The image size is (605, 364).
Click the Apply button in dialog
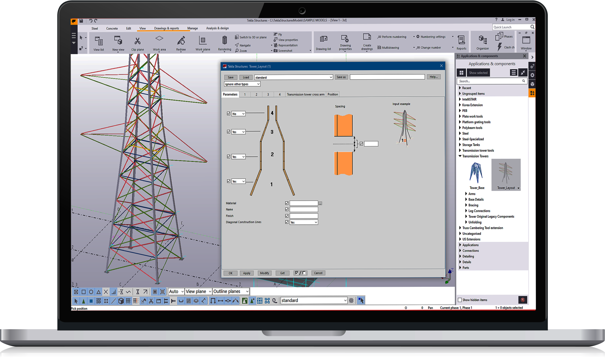(247, 273)
